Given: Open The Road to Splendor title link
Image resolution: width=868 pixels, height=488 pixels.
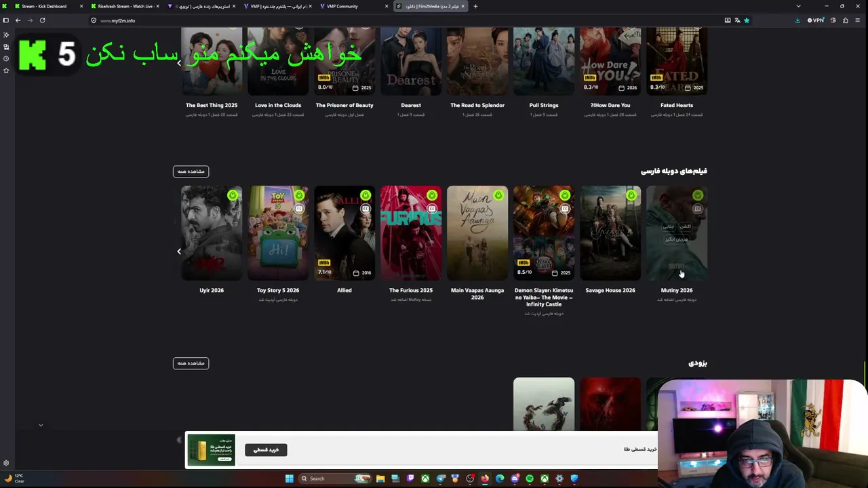Looking at the screenshot, I should click(x=477, y=105).
